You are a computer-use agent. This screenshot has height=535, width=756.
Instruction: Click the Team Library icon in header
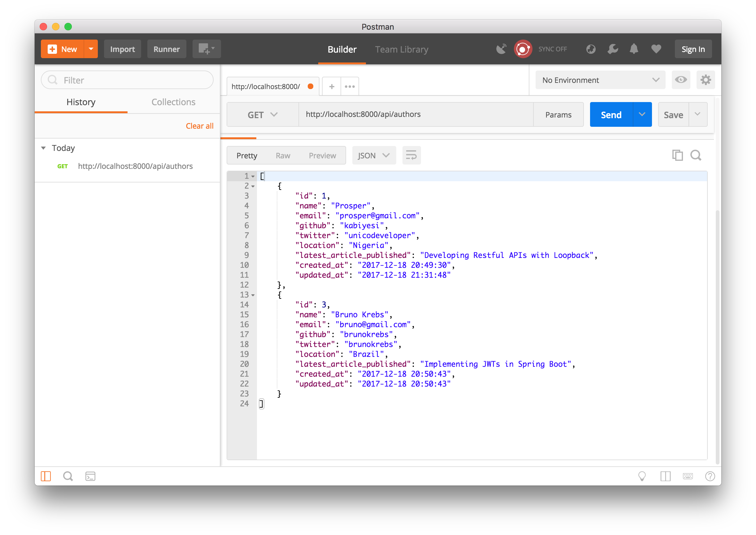pos(401,49)
